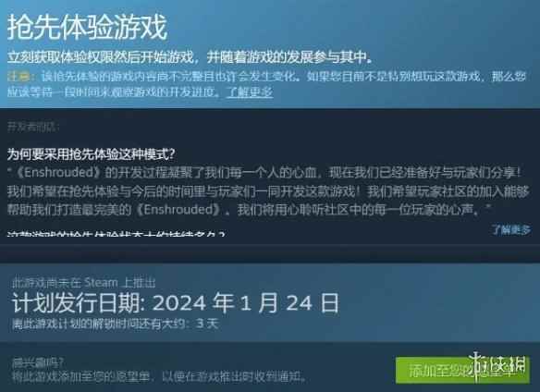Select the 为何要采用抢先体验这种模式 question heading
Image resolution: width=540 pixels, height=392 pixels.
pos(92,154)
